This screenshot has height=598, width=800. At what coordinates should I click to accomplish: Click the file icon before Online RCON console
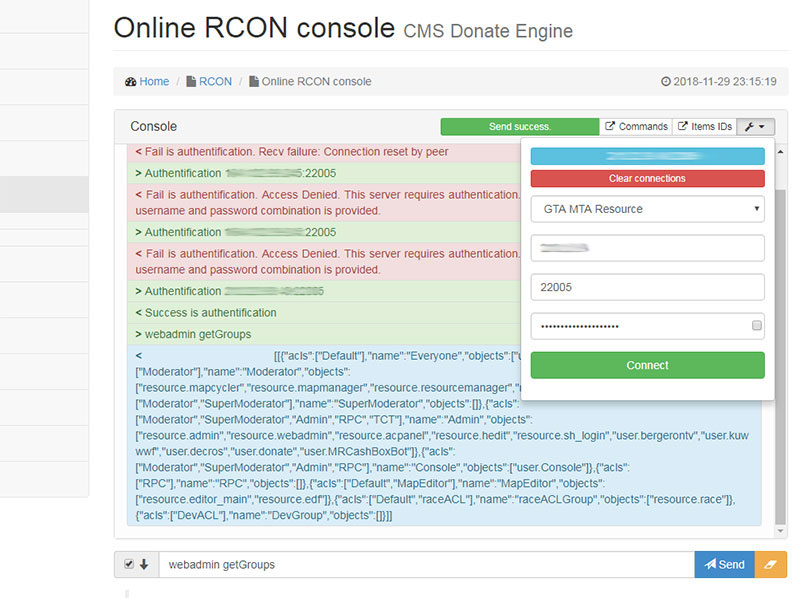(254, 82)
